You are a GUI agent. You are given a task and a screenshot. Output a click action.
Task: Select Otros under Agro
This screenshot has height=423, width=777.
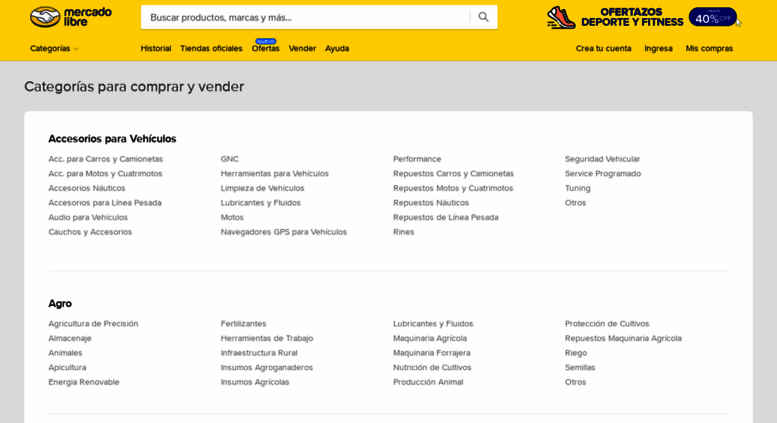(575, 382)
